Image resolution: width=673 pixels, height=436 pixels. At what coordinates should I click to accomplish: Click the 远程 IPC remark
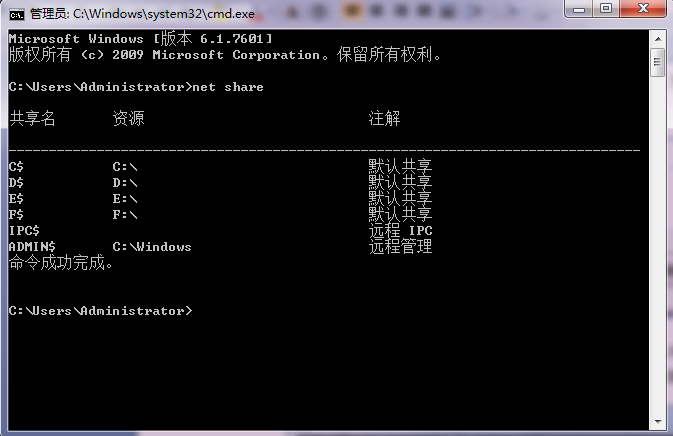(x=400, y=230)
